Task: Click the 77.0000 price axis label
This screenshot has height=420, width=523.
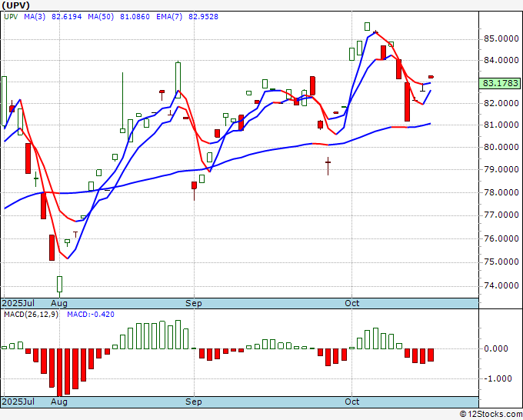Action: 501,215
